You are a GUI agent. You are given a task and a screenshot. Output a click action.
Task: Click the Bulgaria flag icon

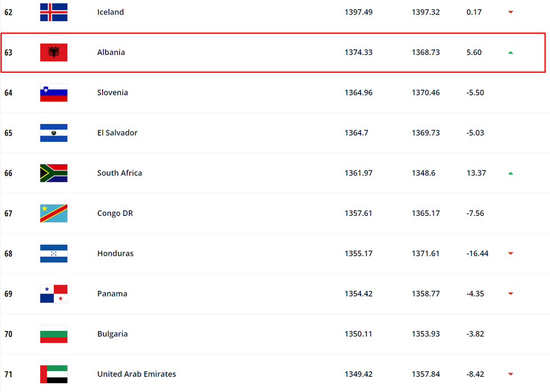click(54, 334)
